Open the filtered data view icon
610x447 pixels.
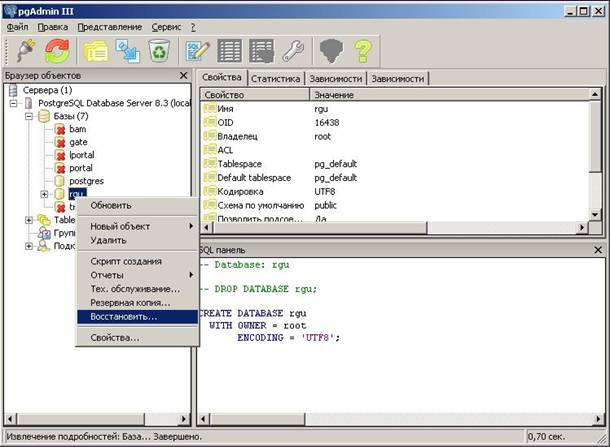[x=261, y=51]
